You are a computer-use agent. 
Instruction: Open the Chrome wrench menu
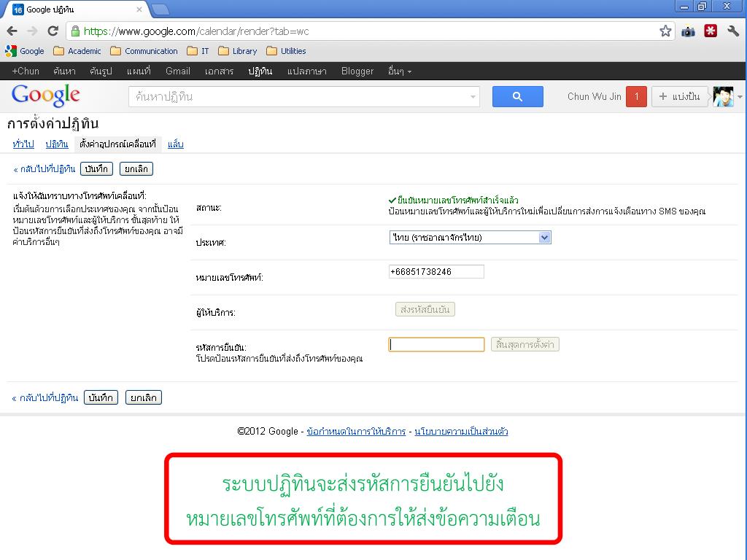[733, 31]
